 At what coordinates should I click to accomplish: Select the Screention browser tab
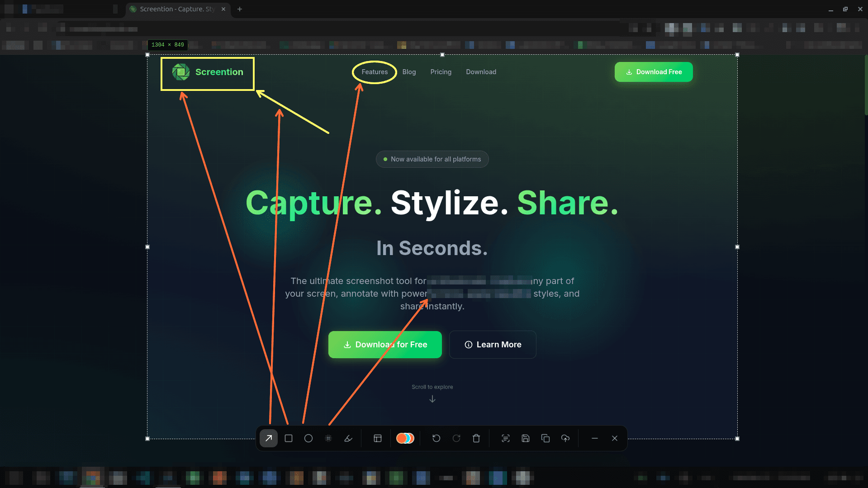pyautogui.click(x=178, y=9)
